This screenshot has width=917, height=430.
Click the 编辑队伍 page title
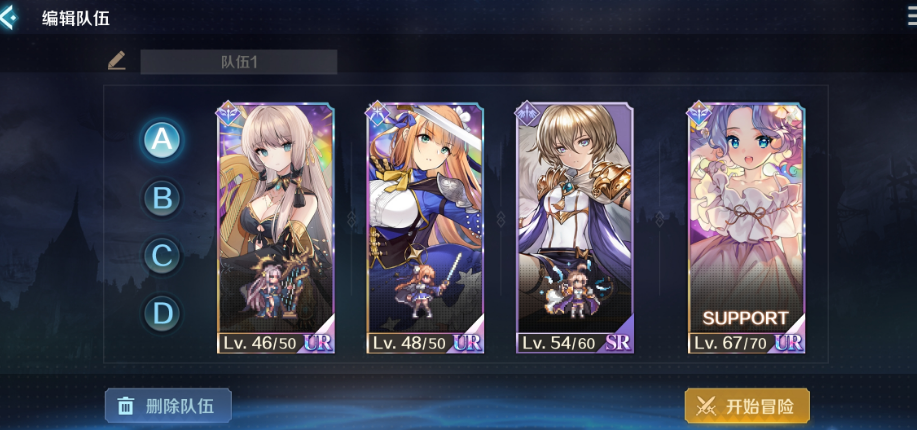pos(76,18)
